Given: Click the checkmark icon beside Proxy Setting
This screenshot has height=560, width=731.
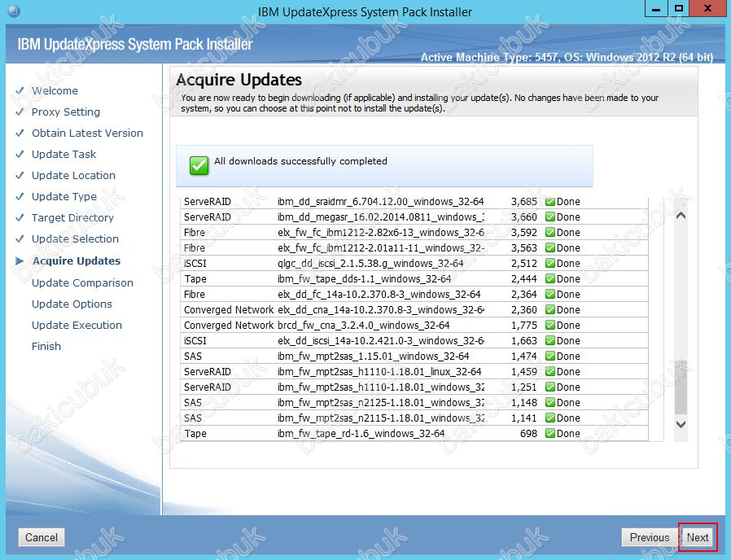Looking at the screenshot, I should pos(20,112).
